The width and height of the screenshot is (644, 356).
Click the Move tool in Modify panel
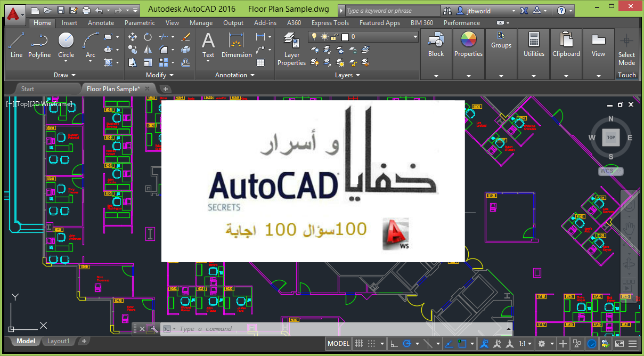point(133,37)
